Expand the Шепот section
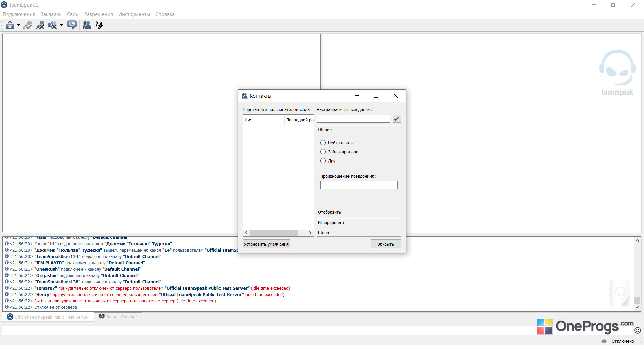 coord(359,233)
